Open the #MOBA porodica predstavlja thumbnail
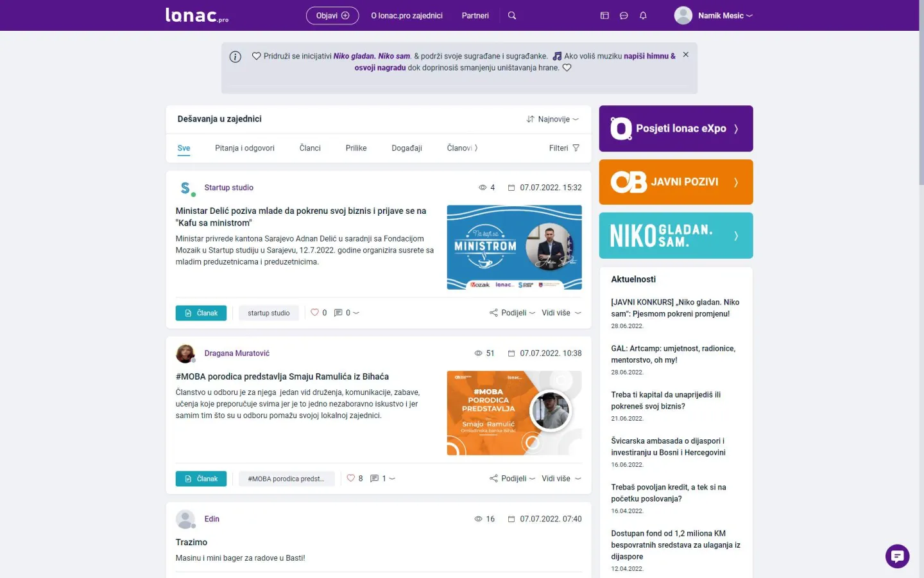 tap(514, 413)
